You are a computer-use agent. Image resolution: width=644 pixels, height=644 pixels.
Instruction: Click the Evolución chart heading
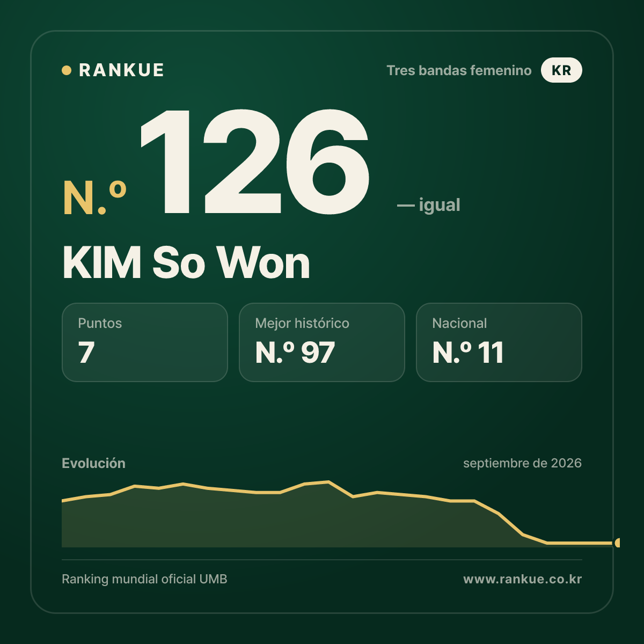click(93, 463)
